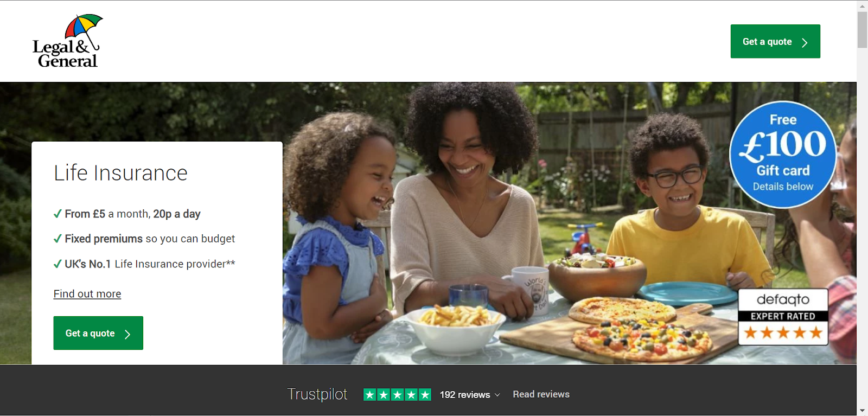Click the vertical scrollbar thumb

point(862,30)
